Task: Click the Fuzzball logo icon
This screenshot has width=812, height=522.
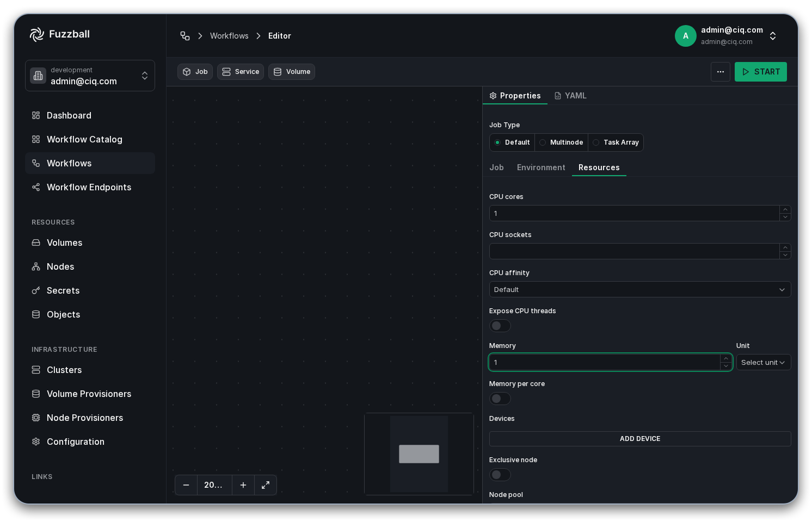Action: tap(37, 34)
